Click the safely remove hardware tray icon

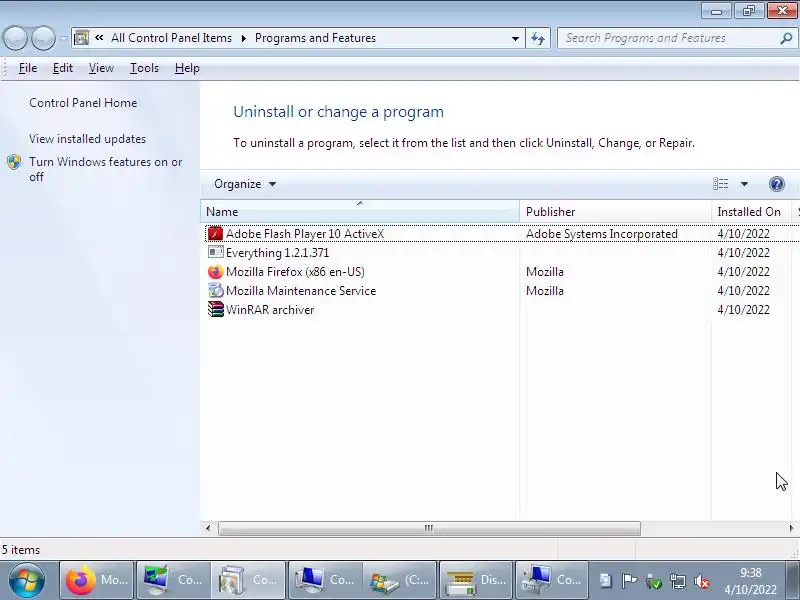pyautogui.click(x=654, y=581)
